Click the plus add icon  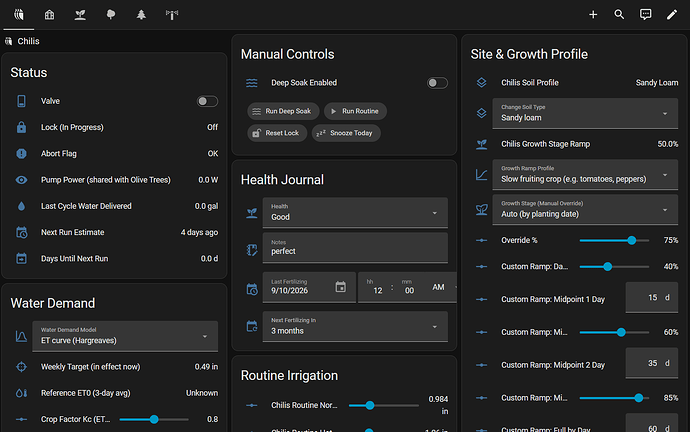(x=593, y=15)
